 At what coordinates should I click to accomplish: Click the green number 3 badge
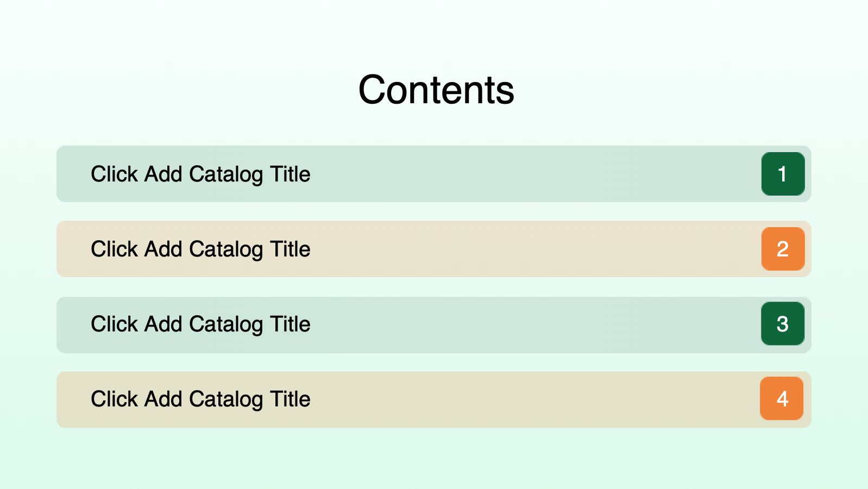click(783, 324)
